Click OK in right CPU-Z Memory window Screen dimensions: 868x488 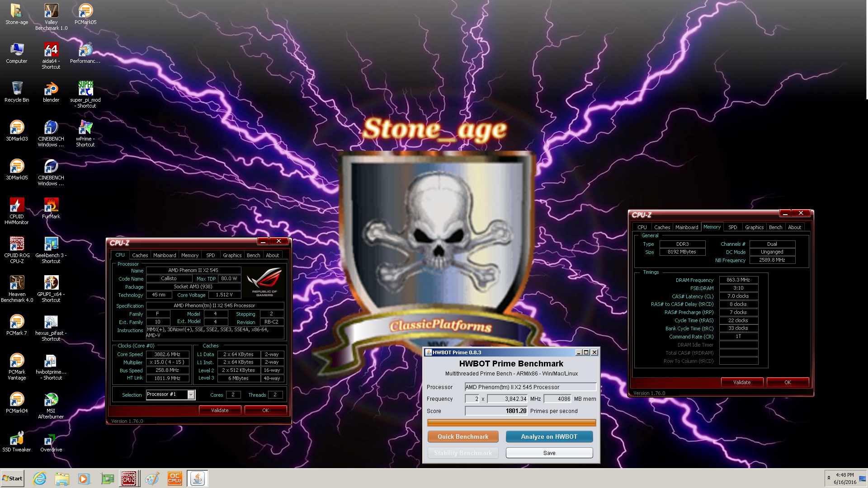point(788,382)
